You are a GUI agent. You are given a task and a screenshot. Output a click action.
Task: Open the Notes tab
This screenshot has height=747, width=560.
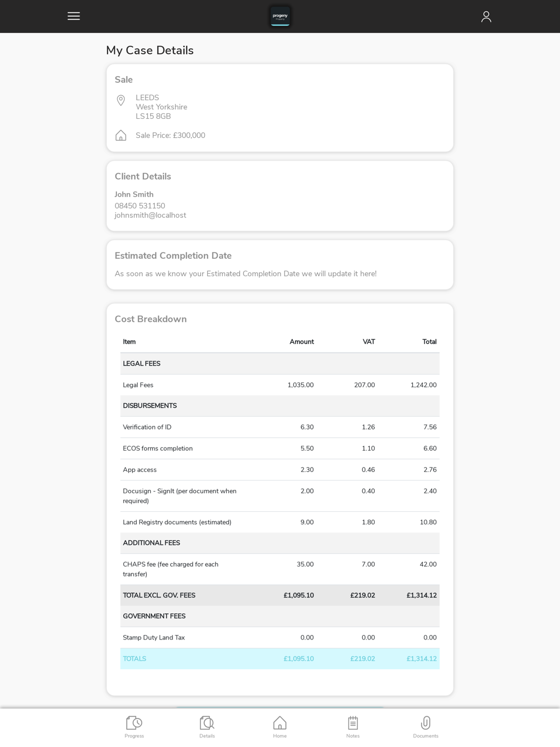(x=353, y=727)
